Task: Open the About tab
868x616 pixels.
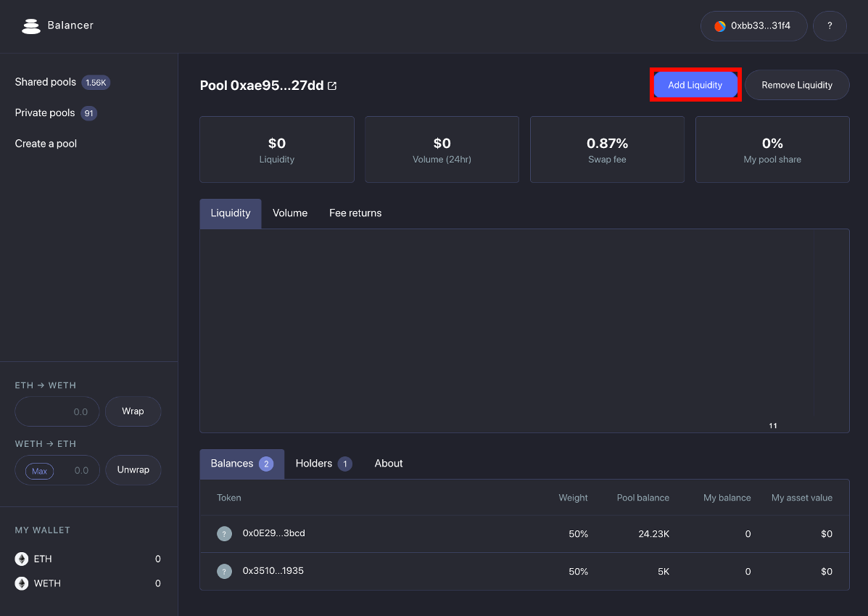Action: point(388,463)
